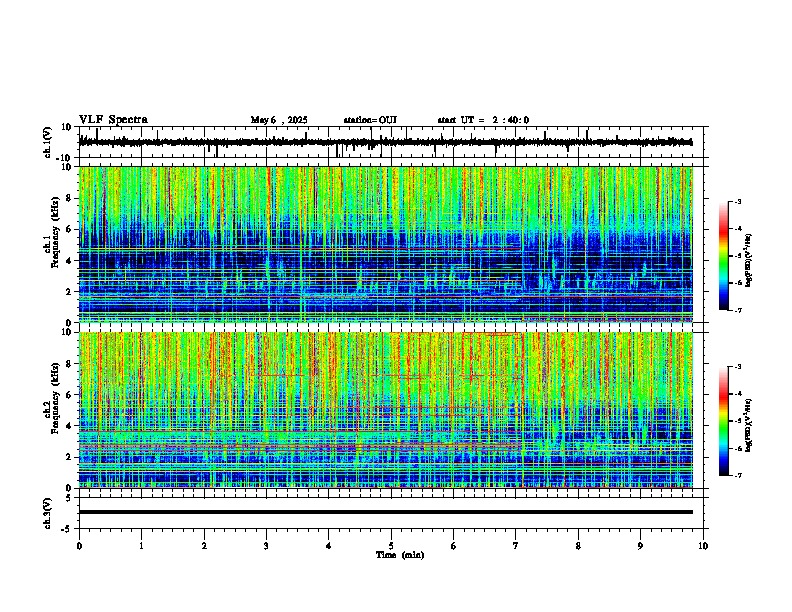Click the '6' kHz tick on ch.1 frequency axis
The width and height of the screenshot is (792, 612).
point(70,230)
